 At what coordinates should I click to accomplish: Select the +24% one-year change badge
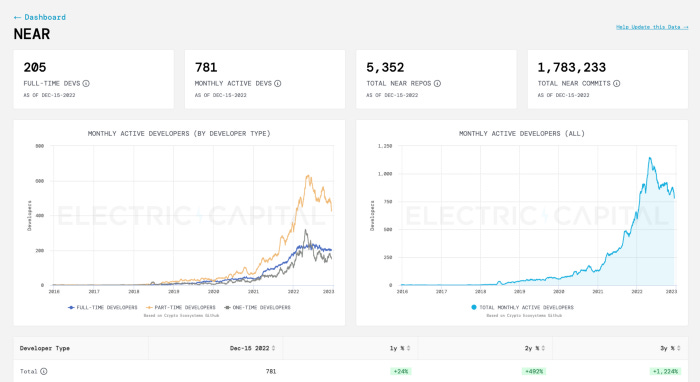[x=401, y=371]
